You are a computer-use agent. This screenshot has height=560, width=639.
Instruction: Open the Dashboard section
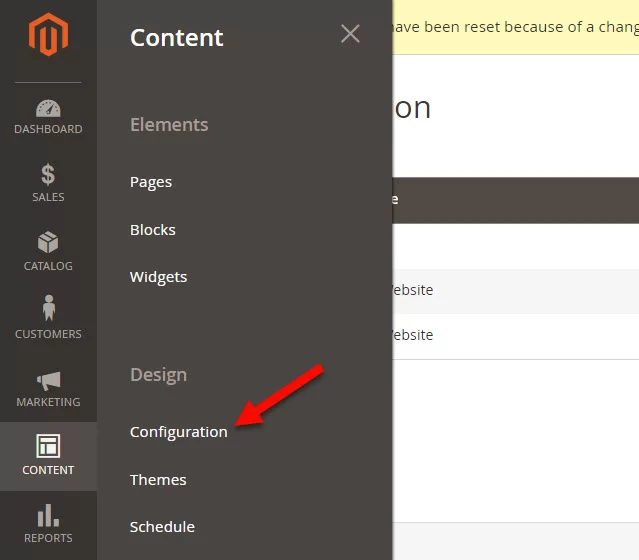coord(48,117)
